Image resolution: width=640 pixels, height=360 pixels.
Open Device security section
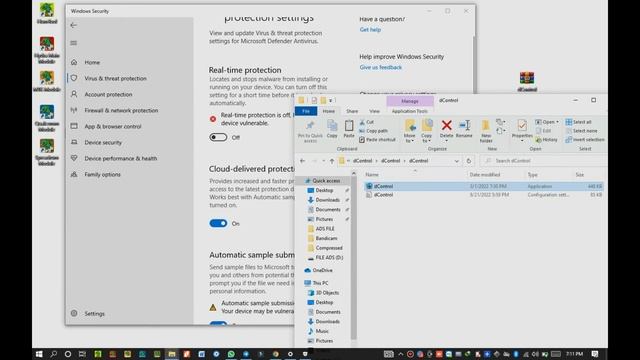103,142
